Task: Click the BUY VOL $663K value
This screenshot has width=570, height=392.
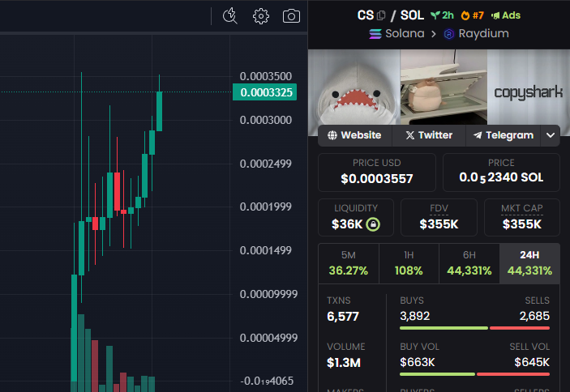Action: click(418, 362)
